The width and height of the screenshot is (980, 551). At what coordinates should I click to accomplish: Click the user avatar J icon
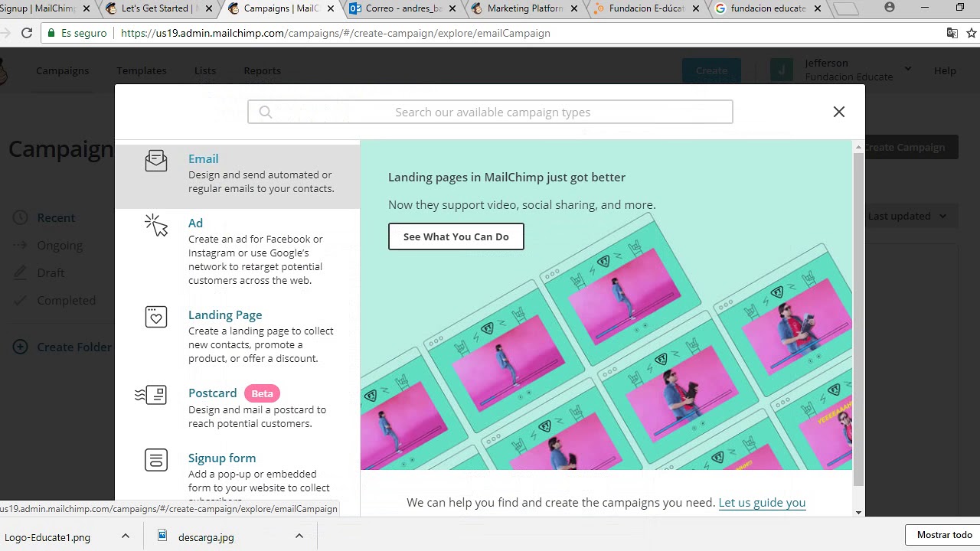781,70
